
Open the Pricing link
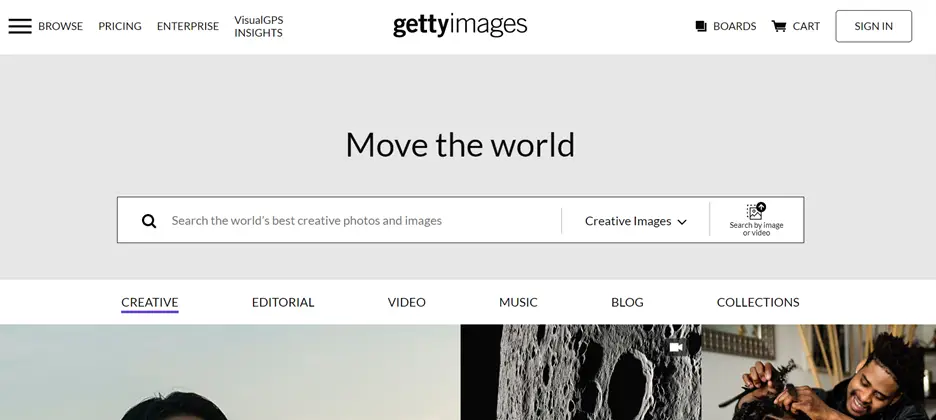(120, 26)
